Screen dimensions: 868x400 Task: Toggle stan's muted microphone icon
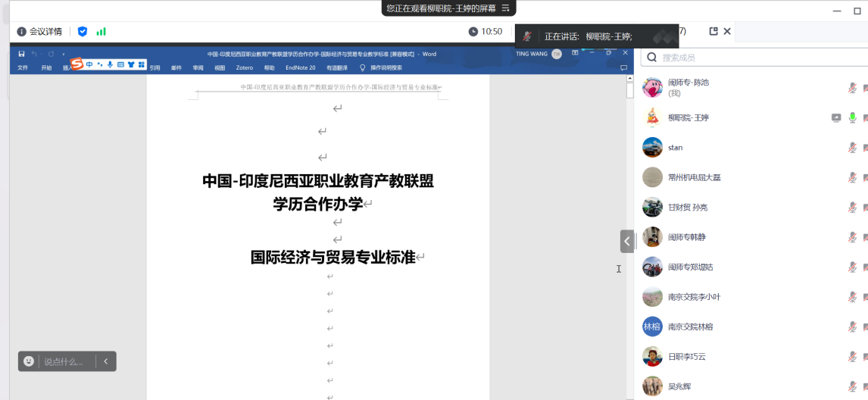pyautogui.click(x=852, y=147)
